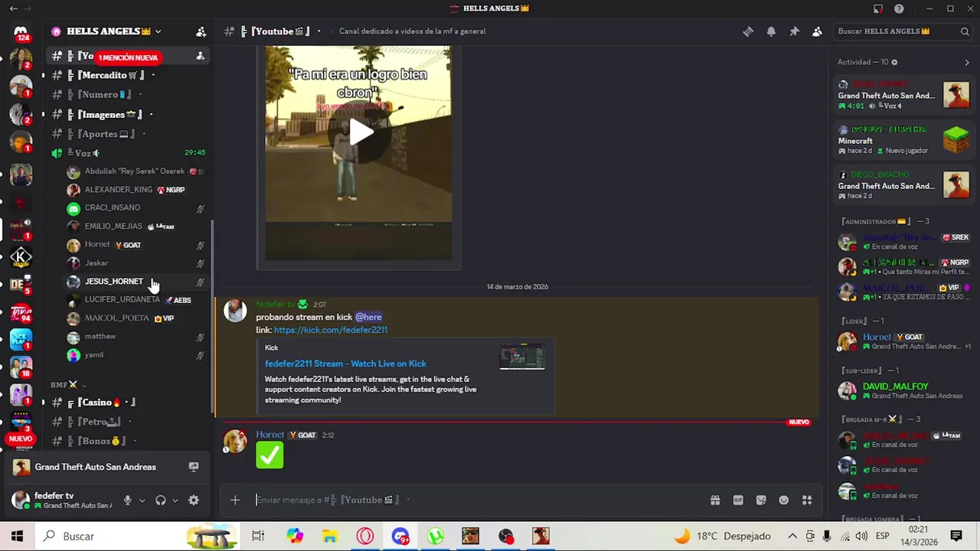Open the server with the 94 badge

click(x=21, y=312)
